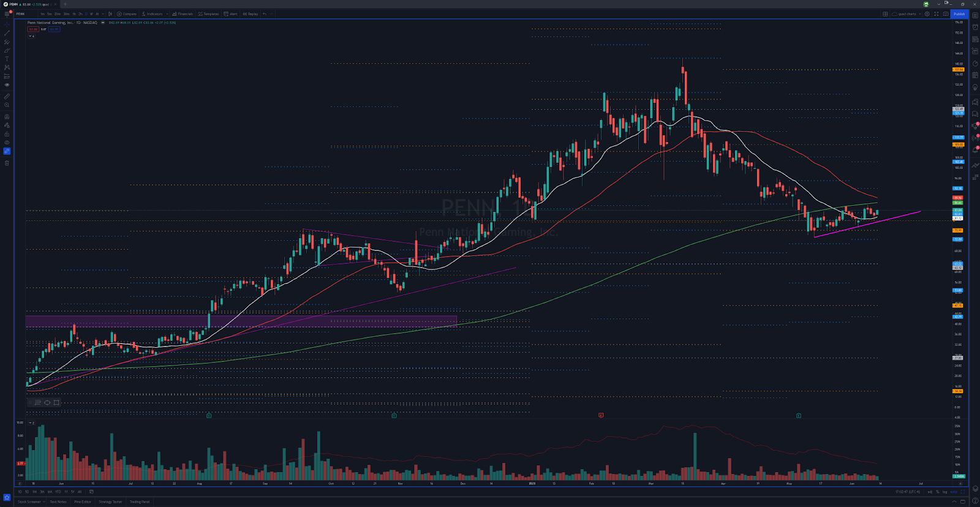Open the main hamburger menu
The image size is (980, 507).
(x=7, y=13)
